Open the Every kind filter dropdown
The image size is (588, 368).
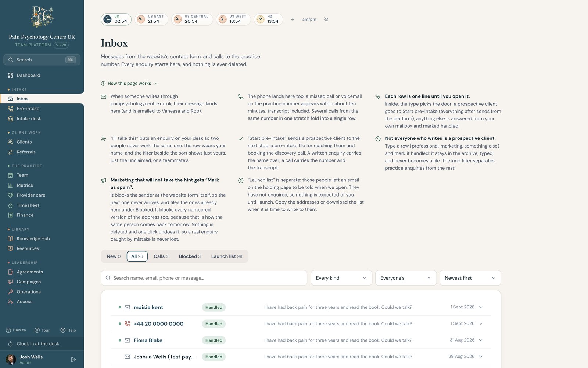pyautogui.click(x=341, y=278)
